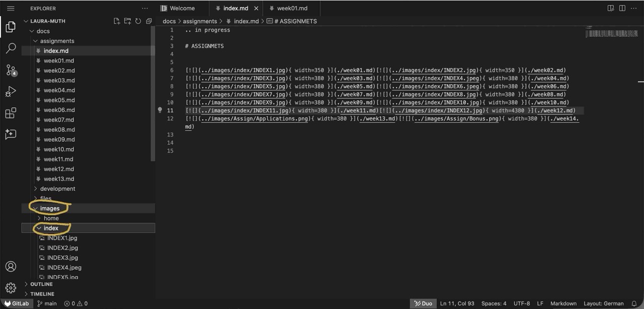644x309 pixels.
Task: Collapse the images folder
Action: point(49,208)
